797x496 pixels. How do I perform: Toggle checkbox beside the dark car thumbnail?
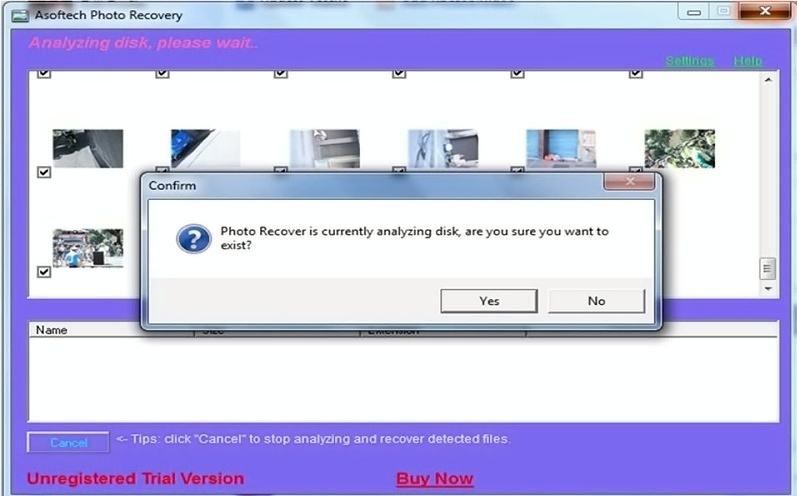coord(44,172)
